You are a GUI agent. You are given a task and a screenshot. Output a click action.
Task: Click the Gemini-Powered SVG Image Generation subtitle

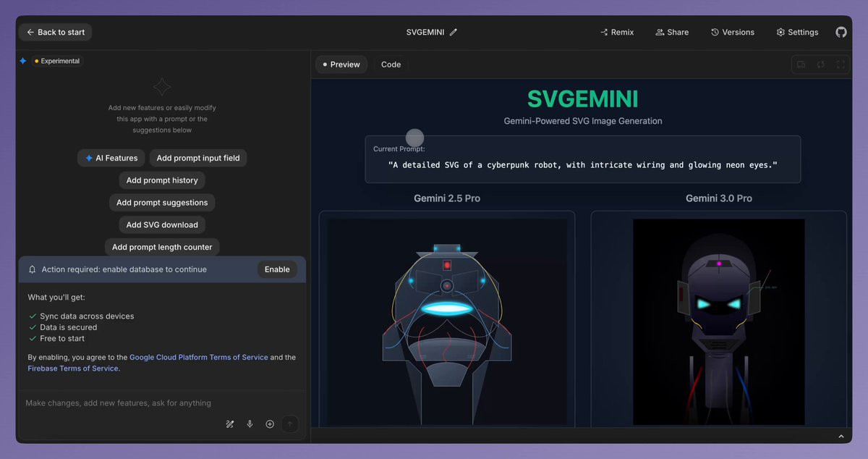pos(583,121)
